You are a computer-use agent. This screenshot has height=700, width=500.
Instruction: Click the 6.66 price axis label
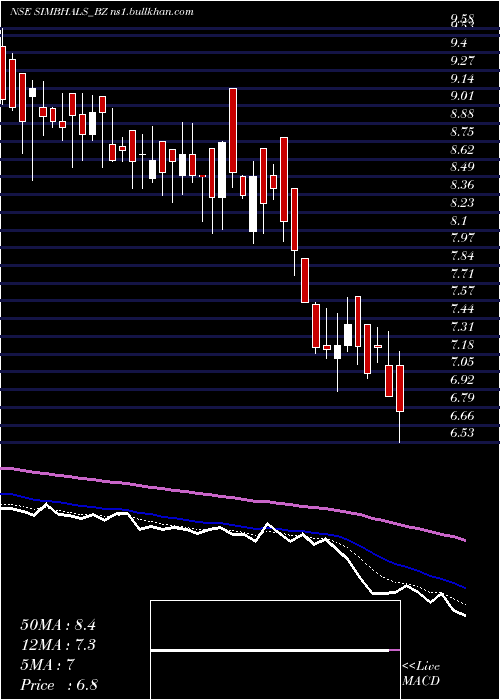[x=462, y=415]
